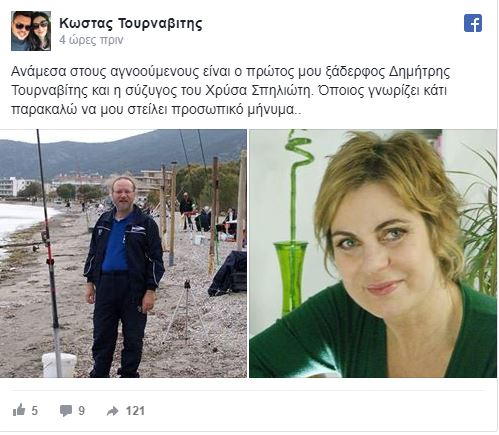Click the words 'προσωπικό μήνυμα' in post
The width and height of the screenshot is (499, 435).
point(234,110)
